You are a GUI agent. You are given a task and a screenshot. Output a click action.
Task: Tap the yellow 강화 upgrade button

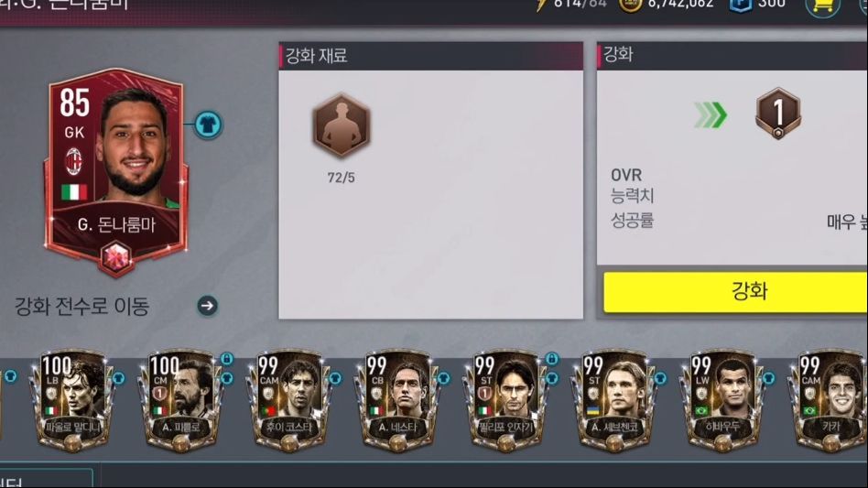point(736,291)
